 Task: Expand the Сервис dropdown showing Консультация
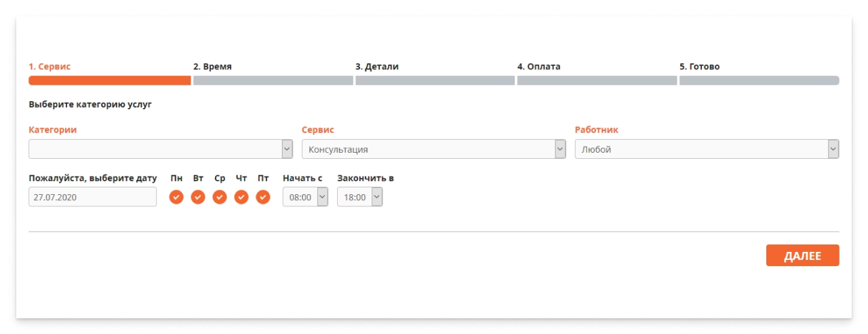click(x=433, y=149)
